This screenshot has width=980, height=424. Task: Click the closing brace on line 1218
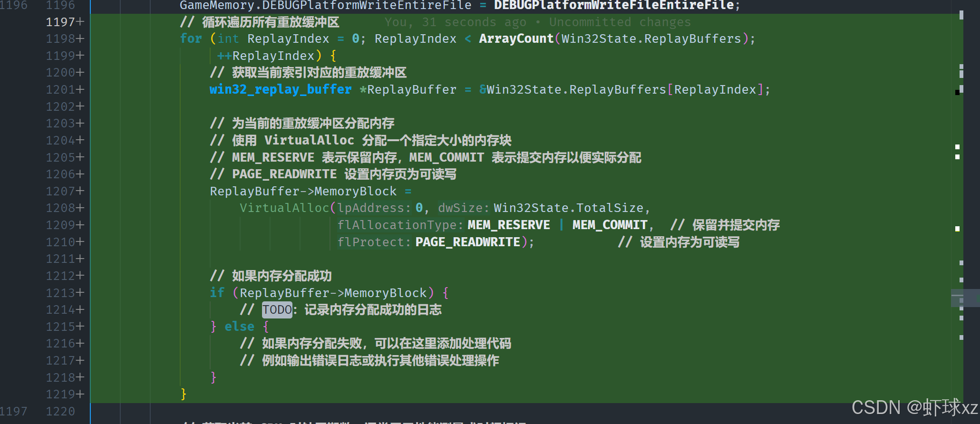pyautogui.click(x=213, y=377)
